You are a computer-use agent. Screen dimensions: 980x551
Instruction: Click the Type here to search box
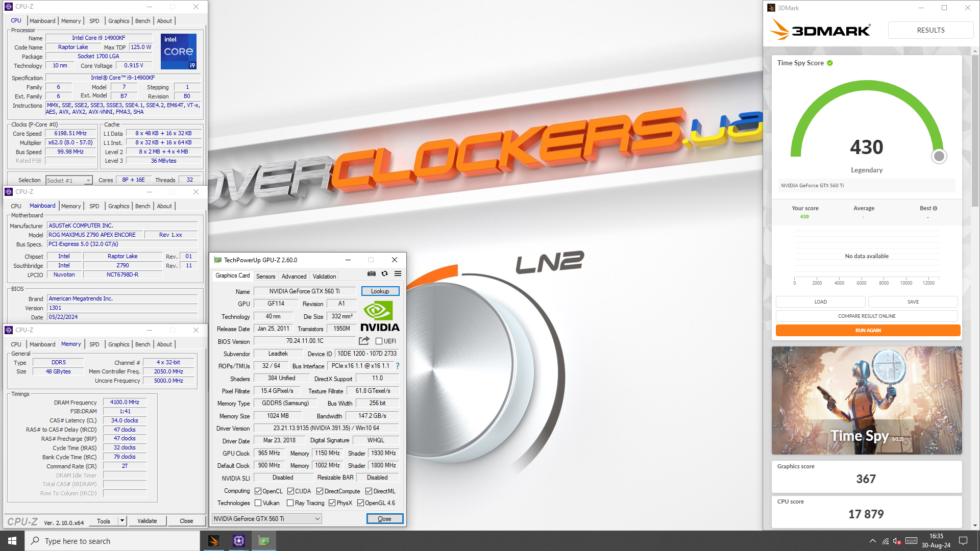pos(112,541)
